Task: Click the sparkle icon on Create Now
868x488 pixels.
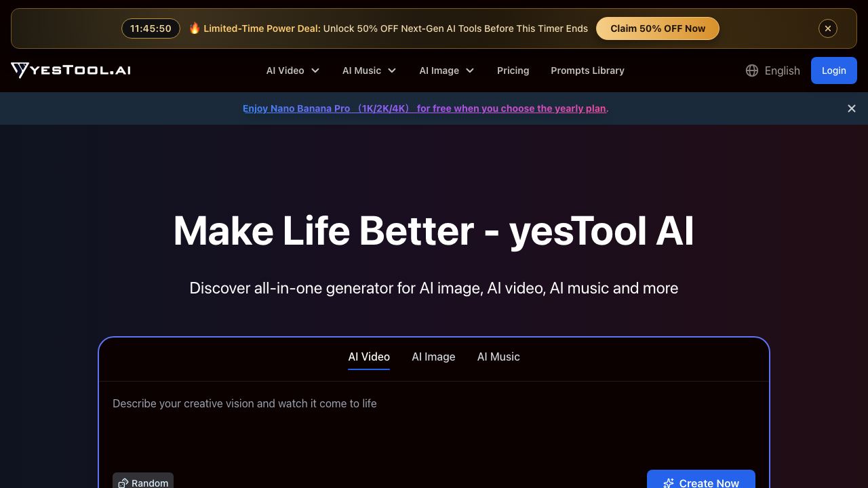Action: coord(669,483)
